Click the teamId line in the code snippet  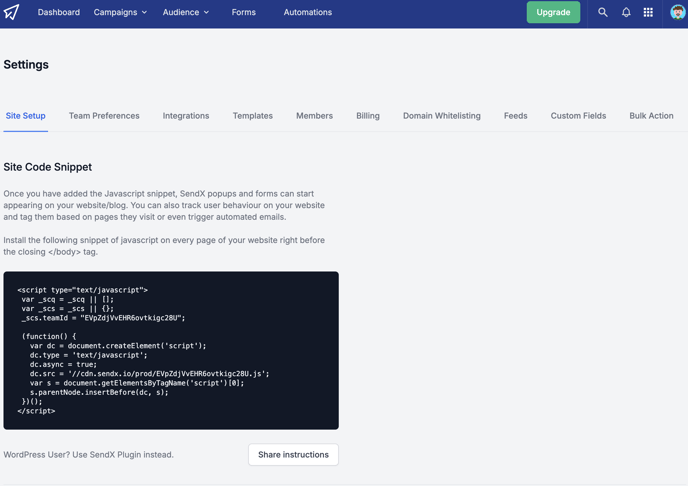tap(104, 318)
